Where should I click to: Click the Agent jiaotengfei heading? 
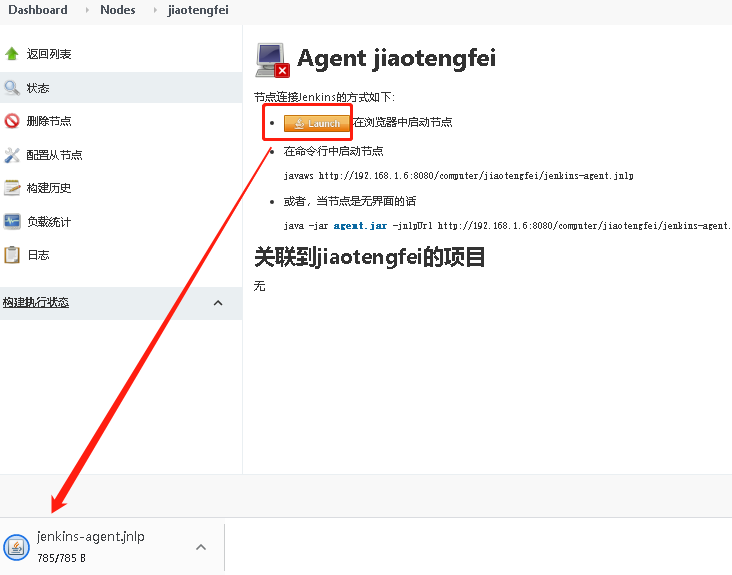396,59
